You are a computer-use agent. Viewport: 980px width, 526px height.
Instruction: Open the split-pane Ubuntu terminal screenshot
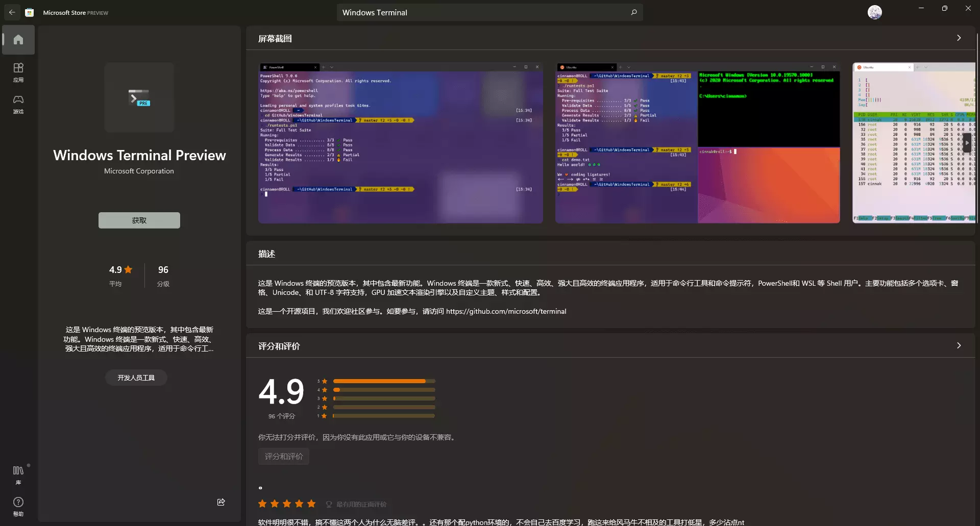pos(697,143)
